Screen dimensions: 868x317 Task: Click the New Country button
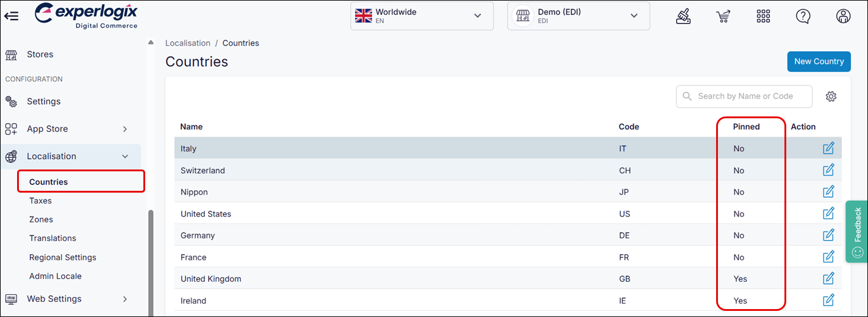pyautogui.click(x=819, y=62)
